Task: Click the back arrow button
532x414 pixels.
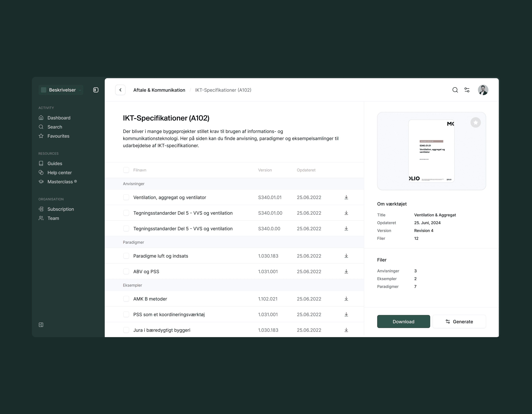Action: tap(120, 90)
